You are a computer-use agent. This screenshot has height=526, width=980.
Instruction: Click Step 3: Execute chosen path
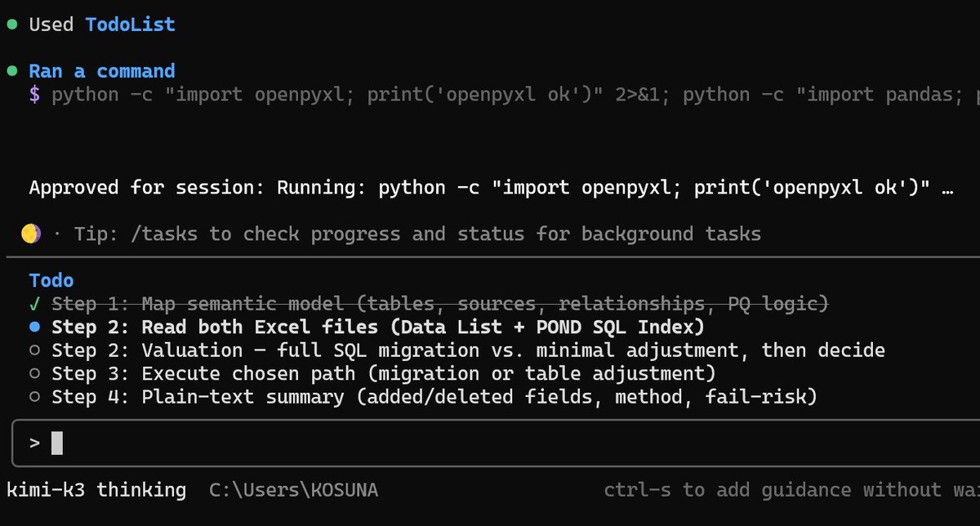coord(383,374)
